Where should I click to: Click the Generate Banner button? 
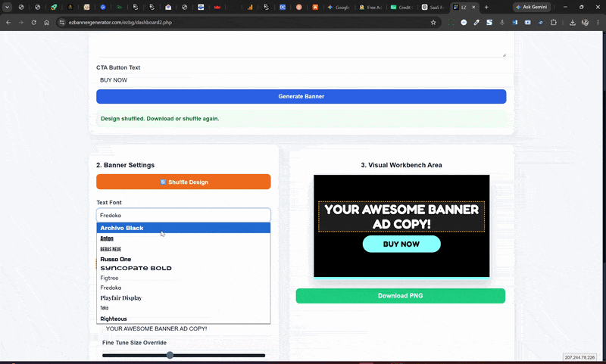click(x=301, y=97)
